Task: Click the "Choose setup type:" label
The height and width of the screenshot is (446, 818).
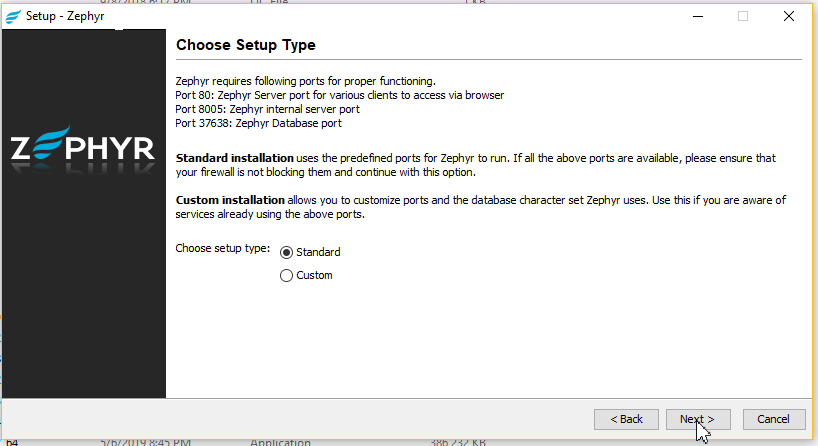Action: (223, 248)
